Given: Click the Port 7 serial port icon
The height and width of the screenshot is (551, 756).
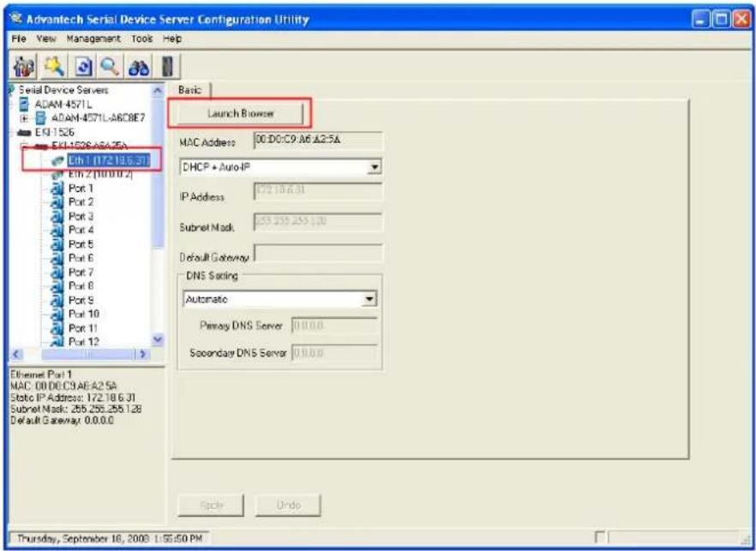Looking at the screenshot, I should [57, 272].
